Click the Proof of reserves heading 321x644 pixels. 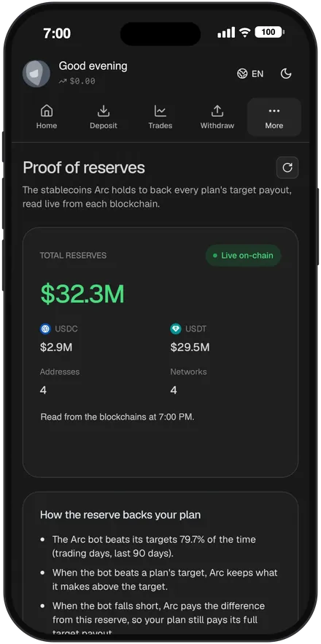[84, 168]
